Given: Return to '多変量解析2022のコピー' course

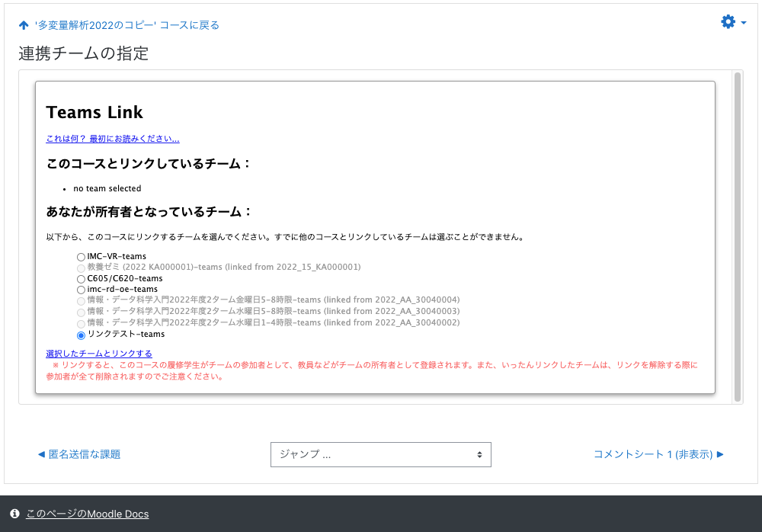Looking at the screenshot, I should [x=126, y=25].
